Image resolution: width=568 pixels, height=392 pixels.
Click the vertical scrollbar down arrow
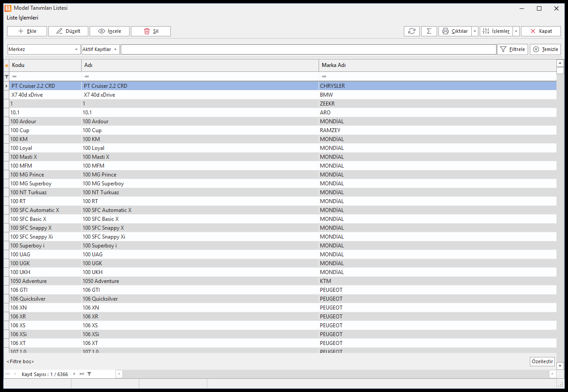click(x=560, y=366)
